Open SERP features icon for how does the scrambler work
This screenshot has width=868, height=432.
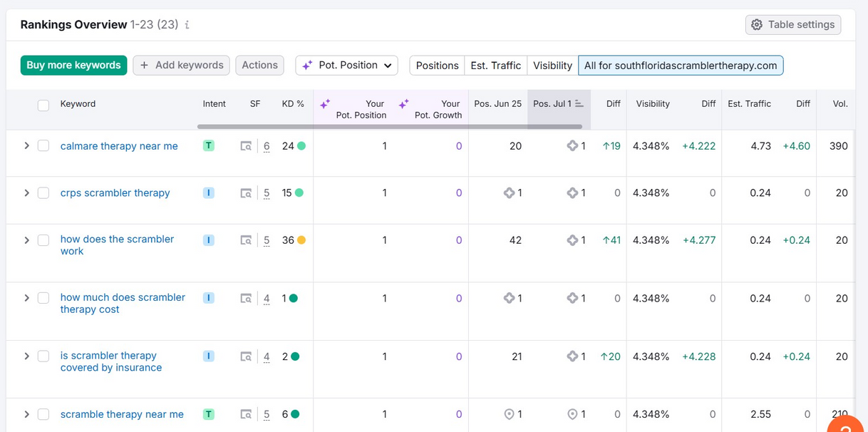coord(246,240)
